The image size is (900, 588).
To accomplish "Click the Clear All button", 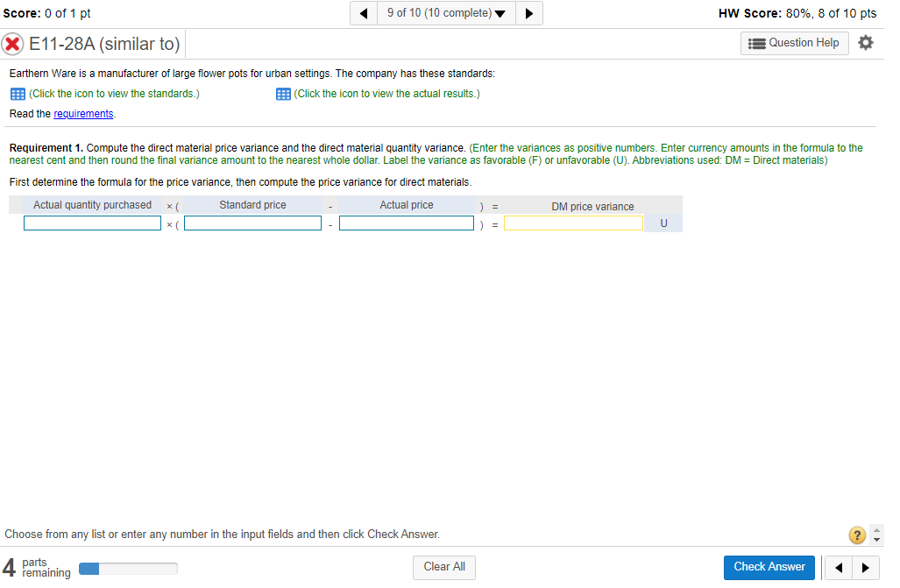I will (443, 567).
